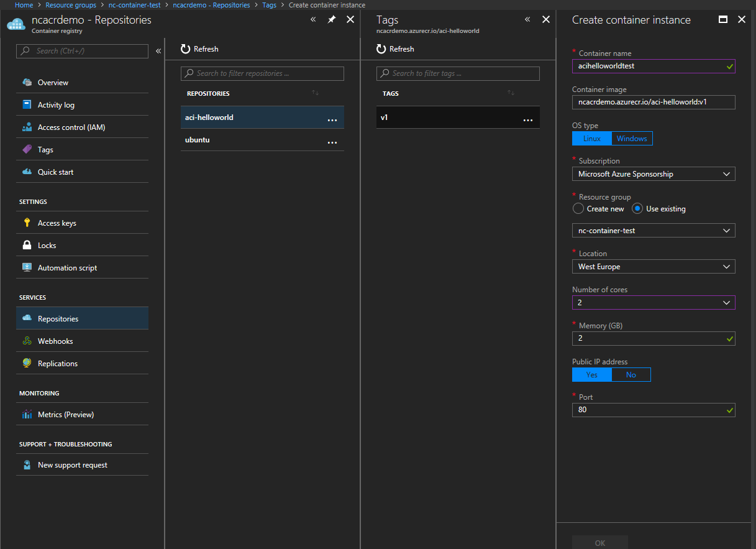The image size is (756, 549).
Task: Open the nc-container-test resource group dropdown
Action: (x=654, y=231)
